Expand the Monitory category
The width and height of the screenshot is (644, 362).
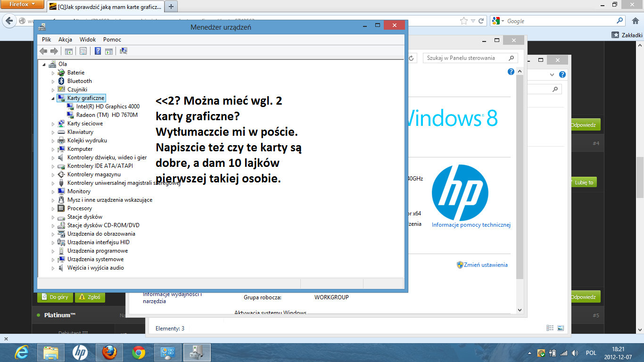pyautogui.click(x=53, y=191)
